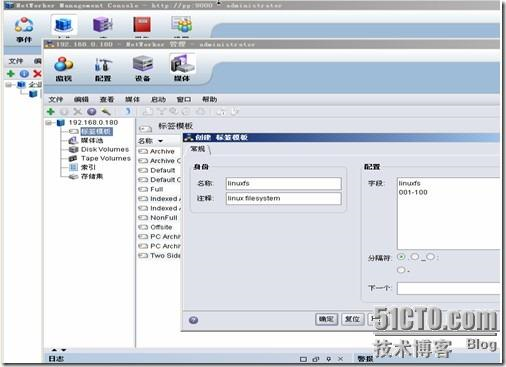This screenshot has width=506, height=367.
Task: Select 标签模板 in the tree
Action: (x=97, y=132)
